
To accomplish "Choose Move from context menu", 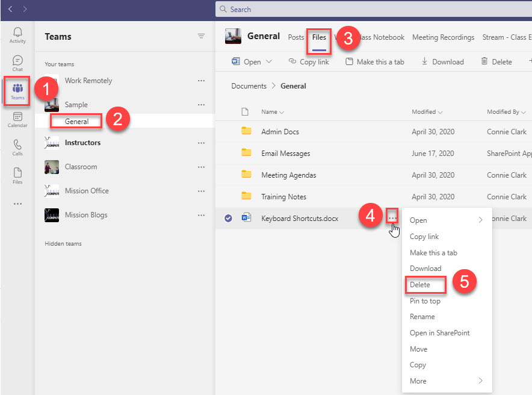I will coord(418,349).
